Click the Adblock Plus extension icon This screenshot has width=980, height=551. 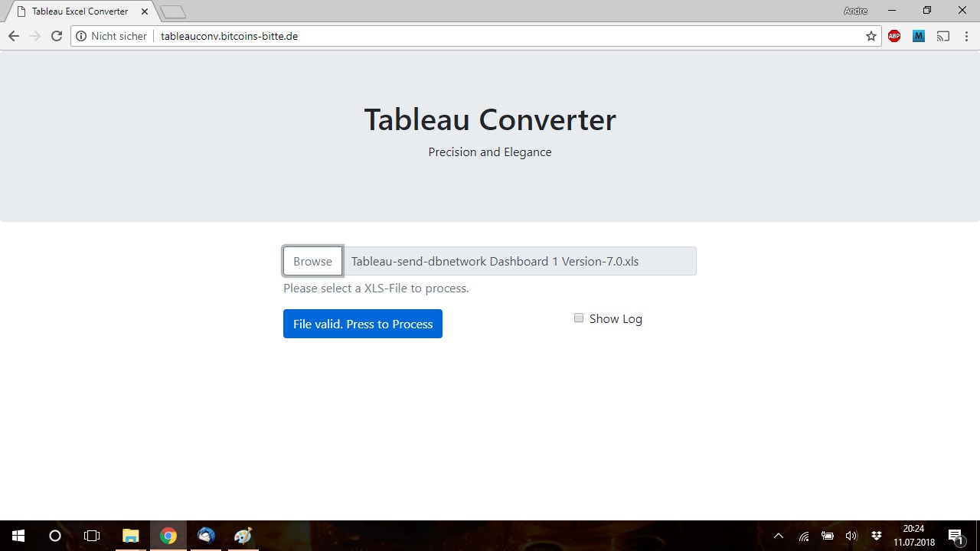[894, 36]
